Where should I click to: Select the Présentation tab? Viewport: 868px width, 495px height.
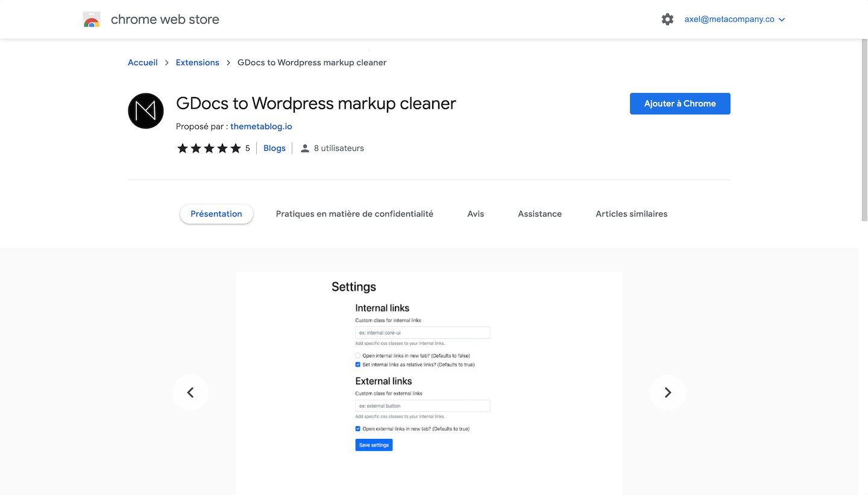216,214
